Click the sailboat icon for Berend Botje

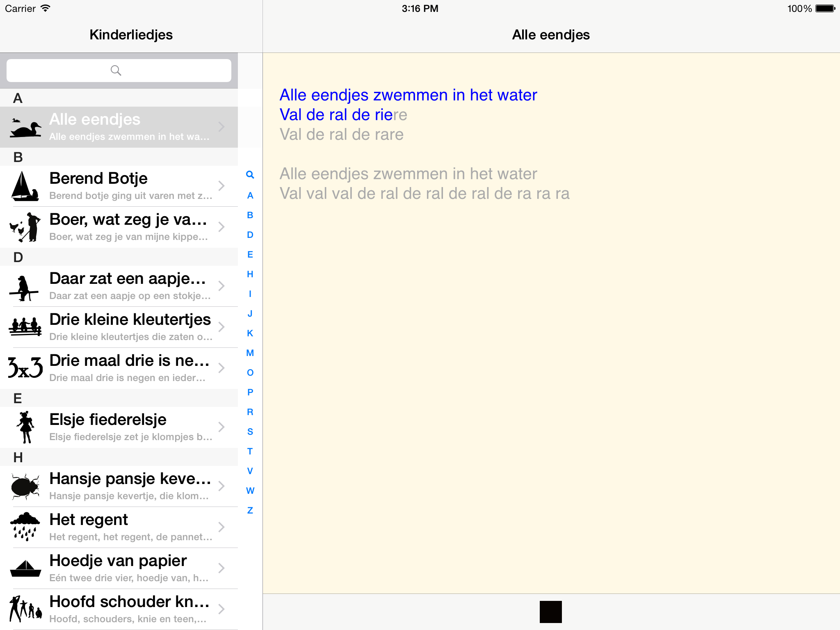pyautogui.click(x=25, y=186)
